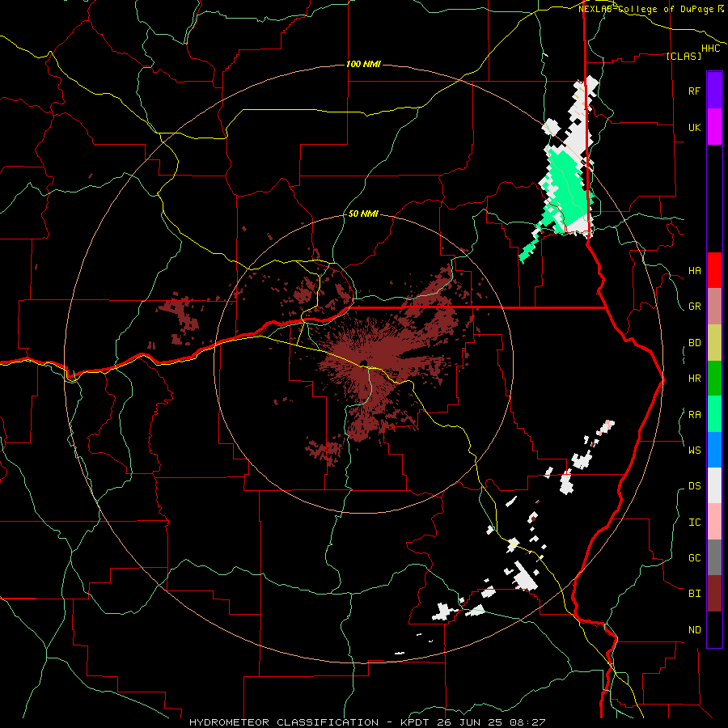Click the '50 NMI' range ring label

[363, 214]
